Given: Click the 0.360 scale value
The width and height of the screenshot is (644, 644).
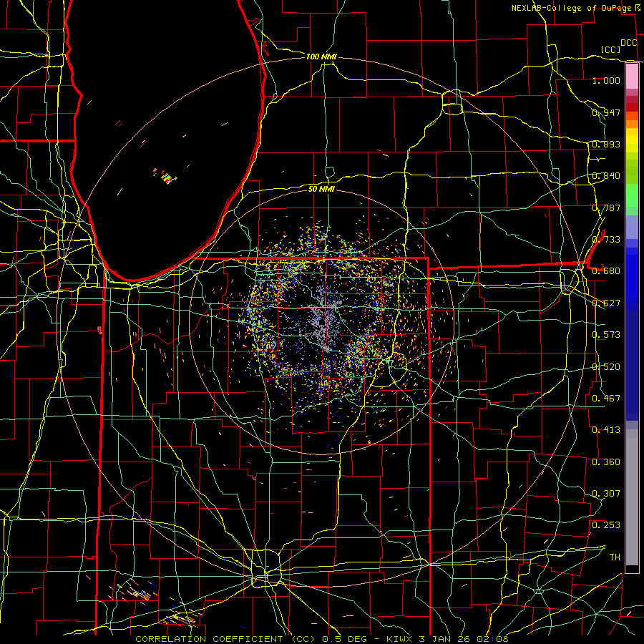Looking at the screenshot, I should (x=606, y=462).
